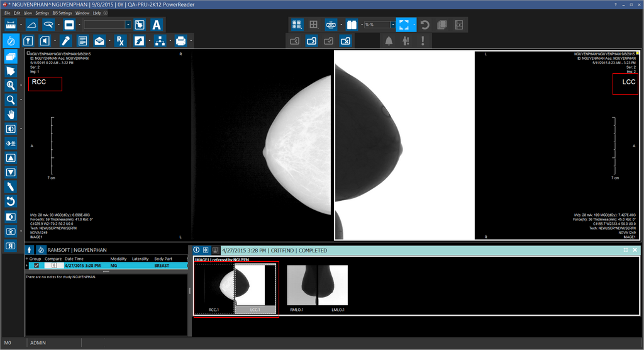This screenshot has height=350, width=644.
Task: Click the Body Part column header
Action: coord(163,259)
